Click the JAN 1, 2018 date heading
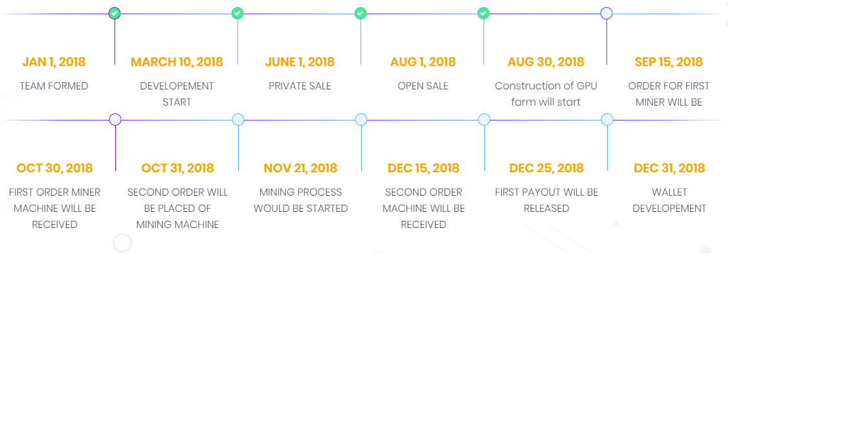The image size is (868, 436). (x=54, y=62)
